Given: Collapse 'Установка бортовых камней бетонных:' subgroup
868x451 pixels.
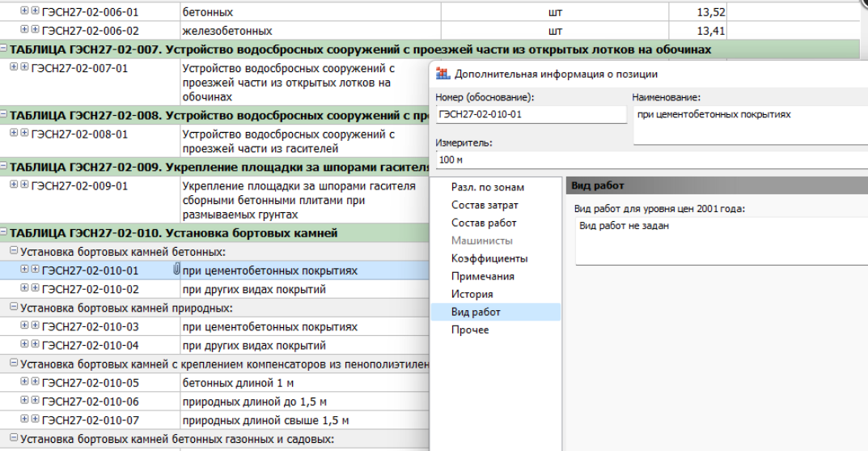Looking at the screenshot, I should click(14, 251).
